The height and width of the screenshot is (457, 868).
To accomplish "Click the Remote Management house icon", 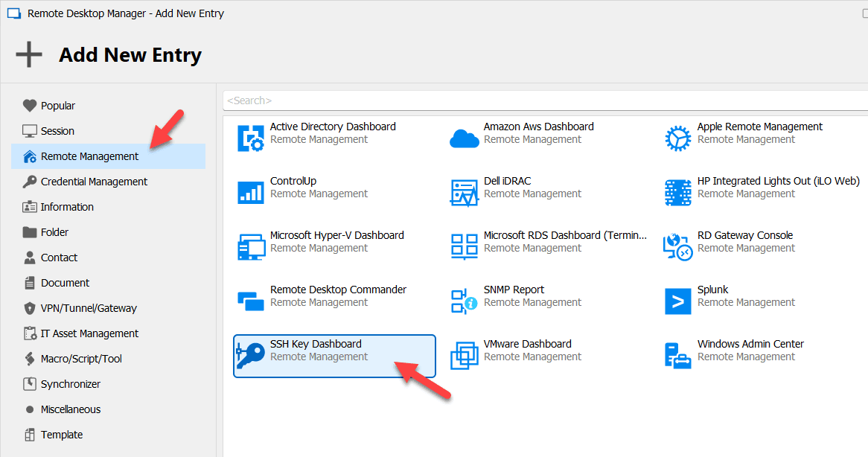I will [x=29, y=156].
